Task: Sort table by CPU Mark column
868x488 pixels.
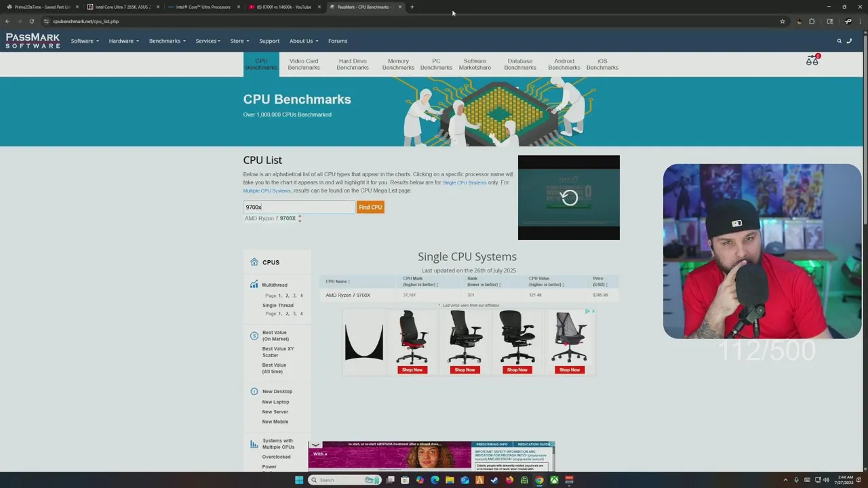Action: 420,281
